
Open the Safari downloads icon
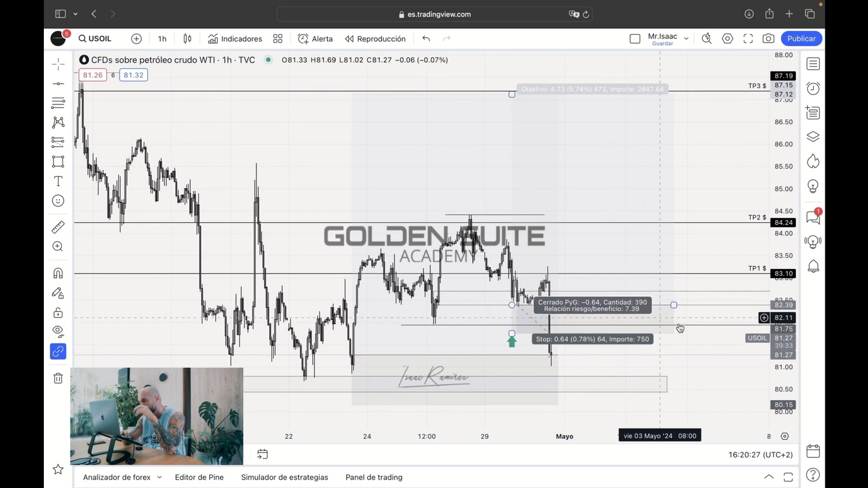coord(749,14)
